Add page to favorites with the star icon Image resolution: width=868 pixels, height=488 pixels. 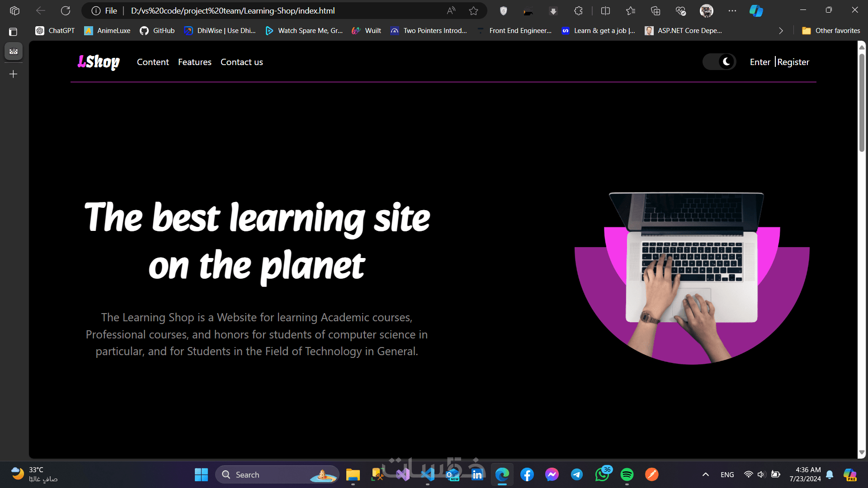tap(473, 11)
